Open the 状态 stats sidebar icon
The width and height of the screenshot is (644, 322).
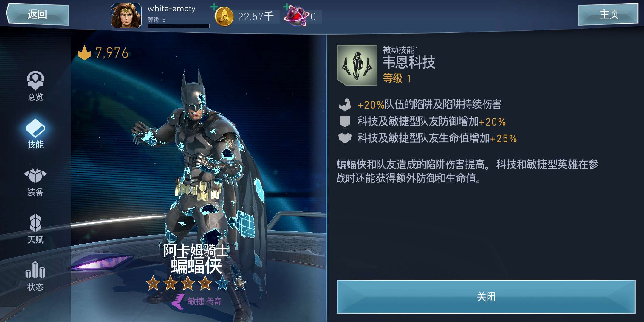pos(35,276)
